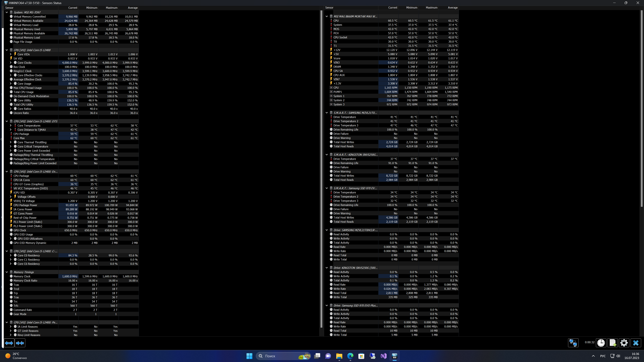Collapse the MSI MAG B660M MORTAR sensor group
Viewport: 644px width, 362px height.
(x=327, y=16)
